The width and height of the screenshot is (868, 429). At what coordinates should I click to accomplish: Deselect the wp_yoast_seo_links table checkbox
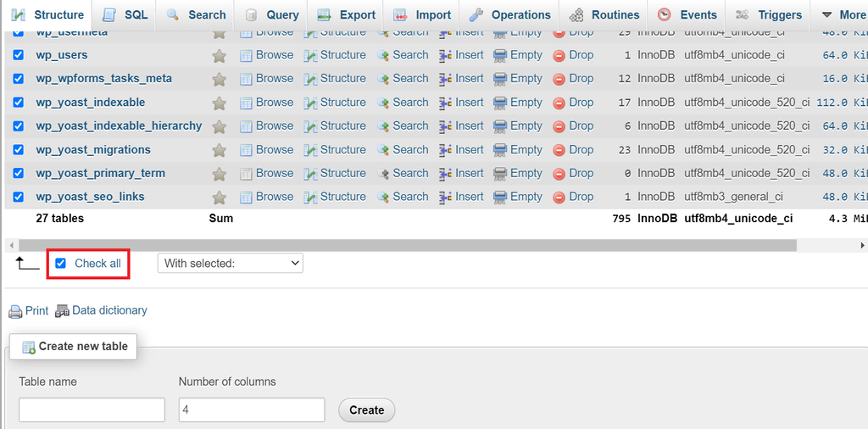19,197
